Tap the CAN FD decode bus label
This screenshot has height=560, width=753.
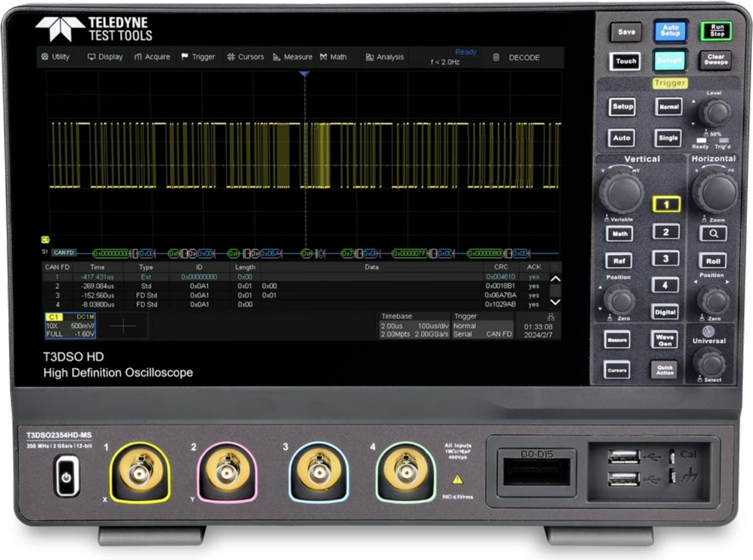click(x=63, y=253)
